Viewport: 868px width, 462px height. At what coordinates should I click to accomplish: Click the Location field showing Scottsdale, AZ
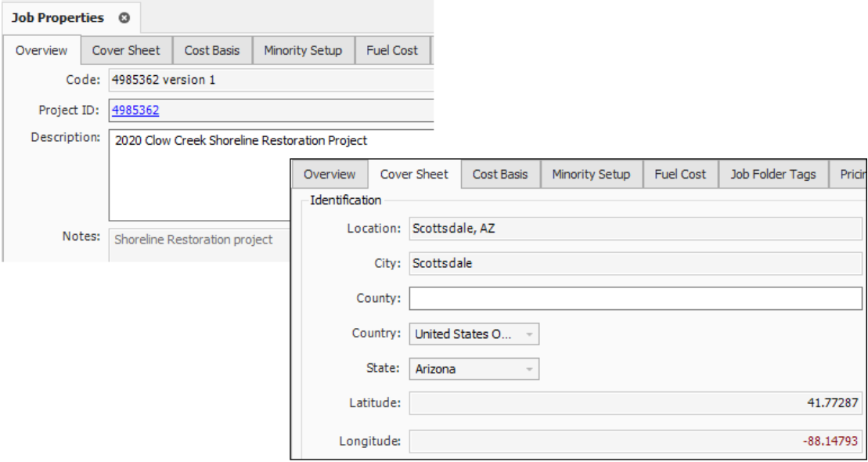click(635, 229)
